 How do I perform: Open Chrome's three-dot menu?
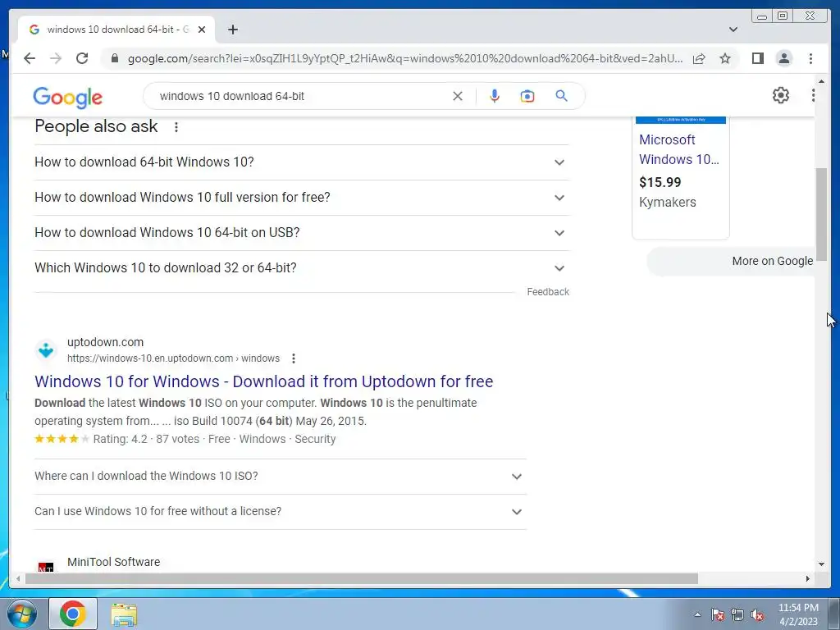point(810,58)
